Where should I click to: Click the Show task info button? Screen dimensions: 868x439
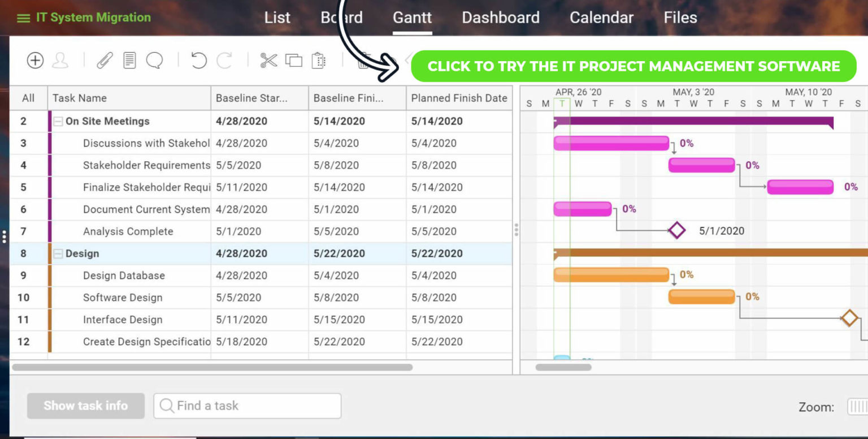click(86, 406)
